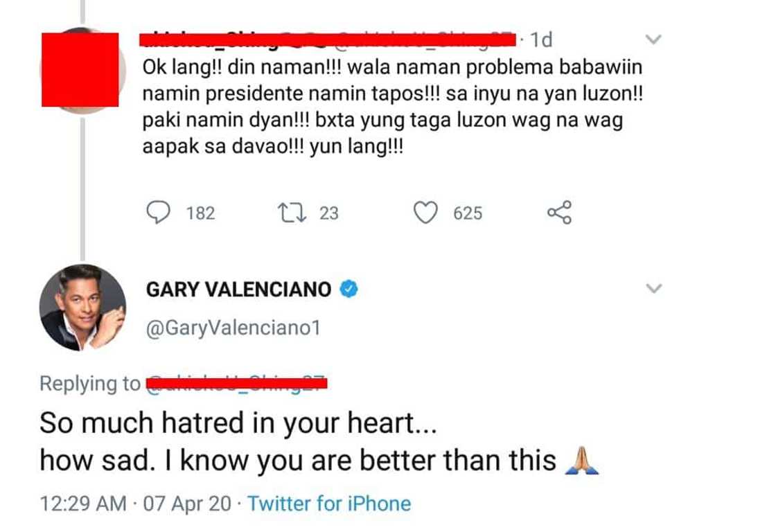View the 182 replies count
Screen dimensions: 776x532
pyautogui.click(x=201, y=213)
